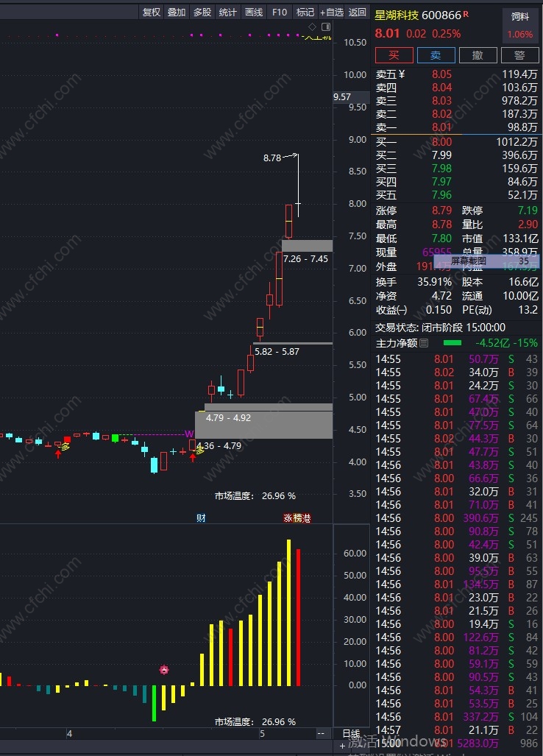Click the 撤 cancel-order button
This screenshot has height=756, width=543.
478,55
